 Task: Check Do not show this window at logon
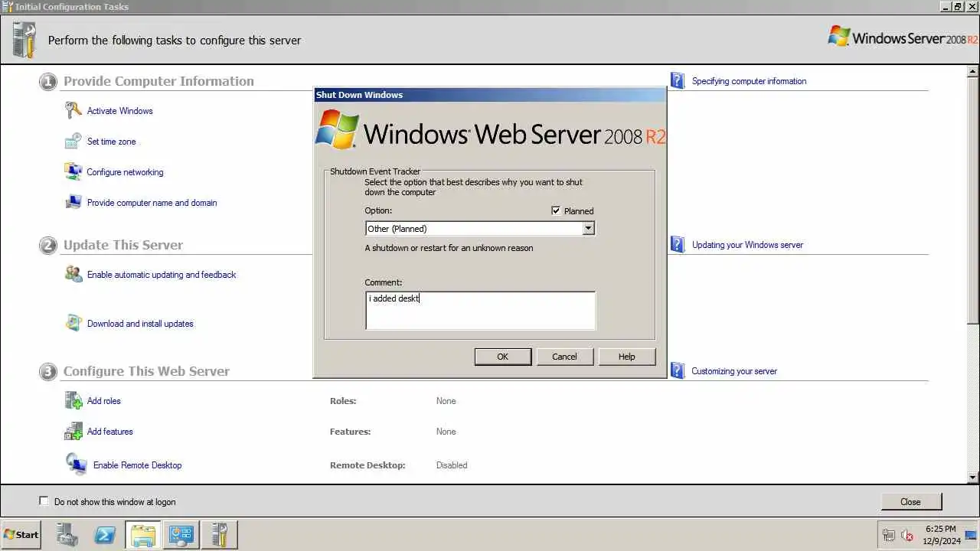point(44,501)
